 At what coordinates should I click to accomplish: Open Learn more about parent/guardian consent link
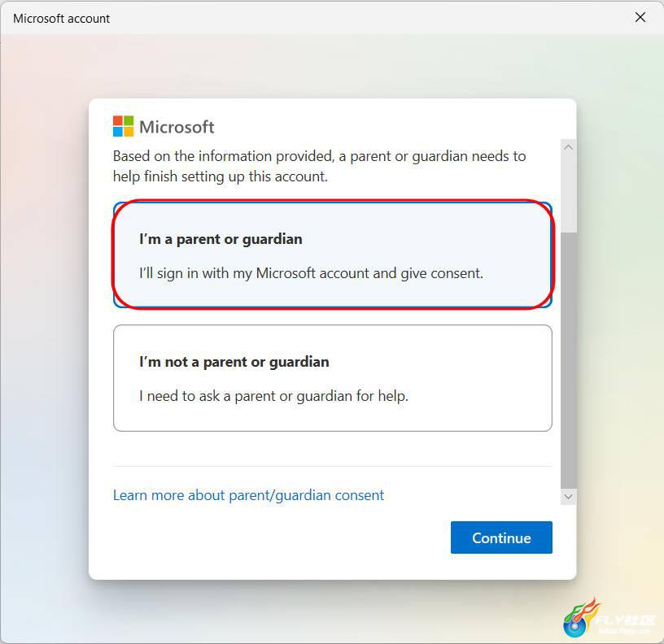[248, 495]
